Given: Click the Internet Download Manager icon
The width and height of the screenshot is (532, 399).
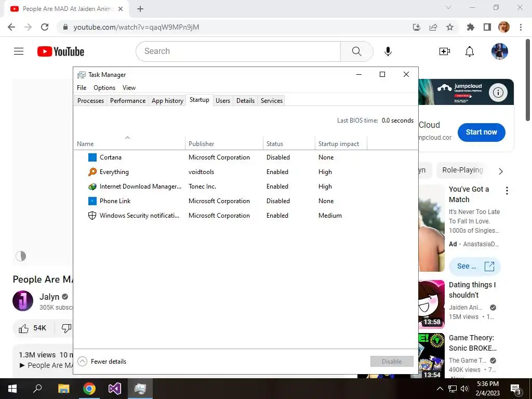Looking at the screenshot, I should [92, 187].
